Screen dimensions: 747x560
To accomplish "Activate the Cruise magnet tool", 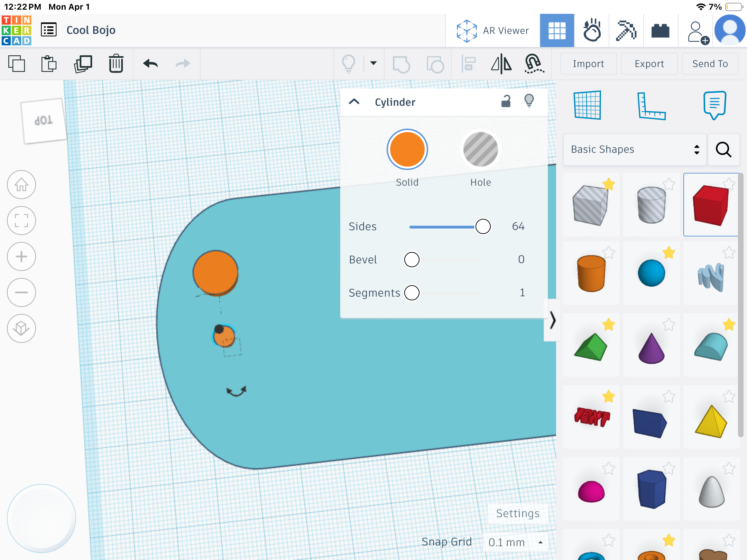I will pos(534,64).
